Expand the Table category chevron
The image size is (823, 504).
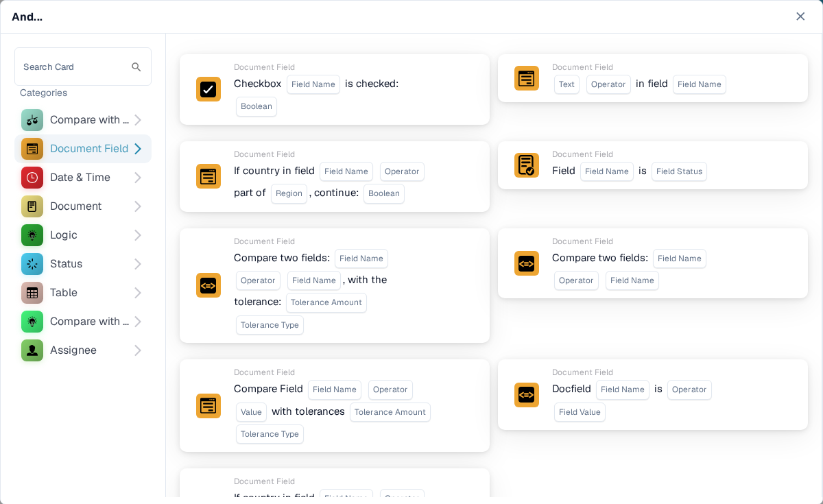pos(138,293)
